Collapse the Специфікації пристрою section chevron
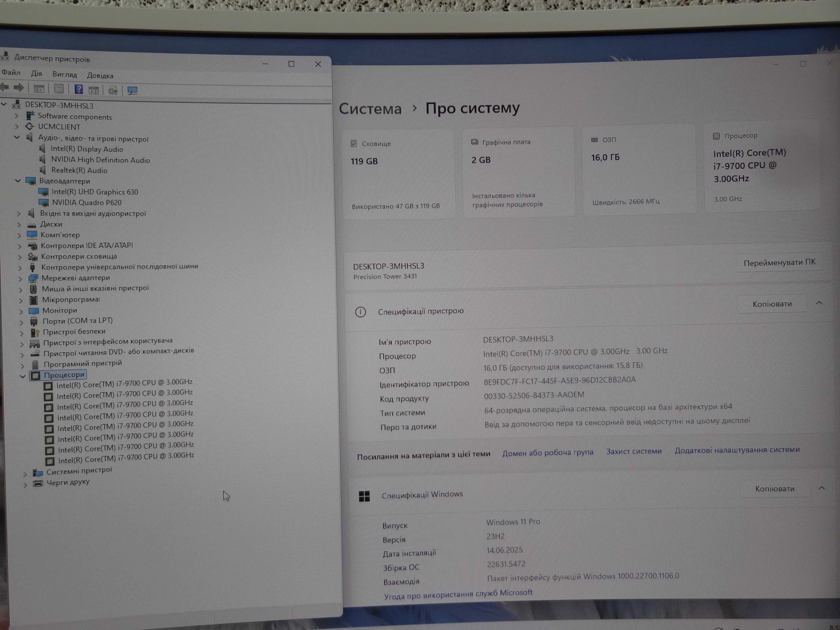The height and width of the screenshot is (630, 840). (x=819, y=303)
